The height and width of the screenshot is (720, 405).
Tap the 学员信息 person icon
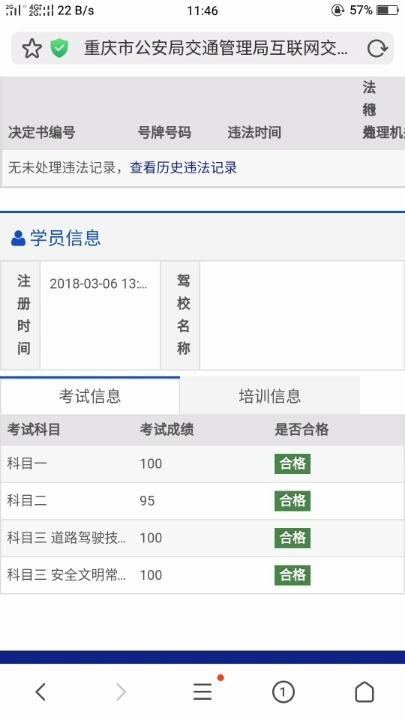point(18,238)
